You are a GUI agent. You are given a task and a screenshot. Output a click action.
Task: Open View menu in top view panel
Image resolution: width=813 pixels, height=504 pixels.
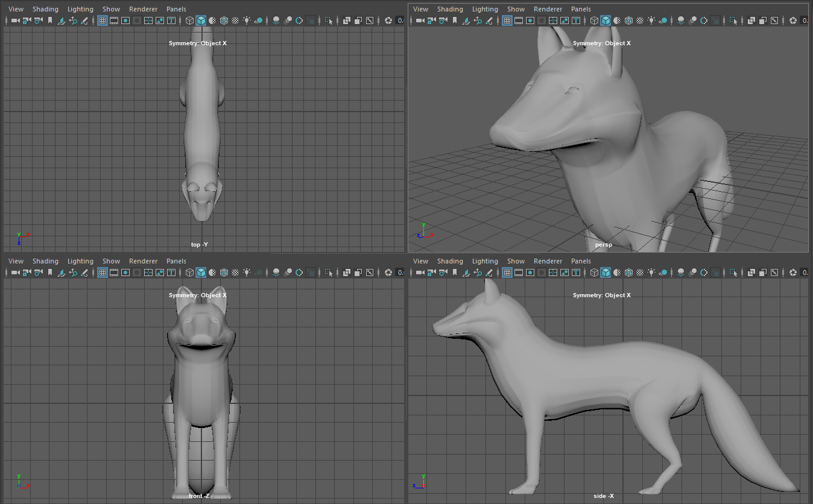16,9
